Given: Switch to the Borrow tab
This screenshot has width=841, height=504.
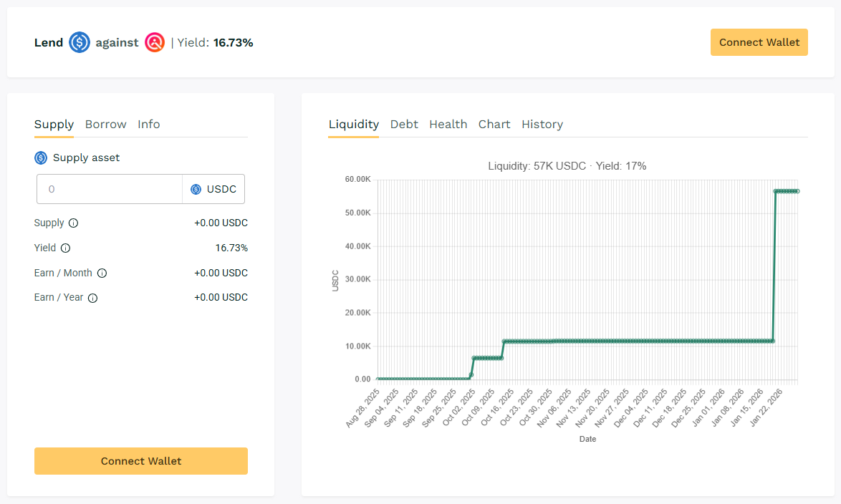Looking at the screenshot, I should click(x=105, y=125).
